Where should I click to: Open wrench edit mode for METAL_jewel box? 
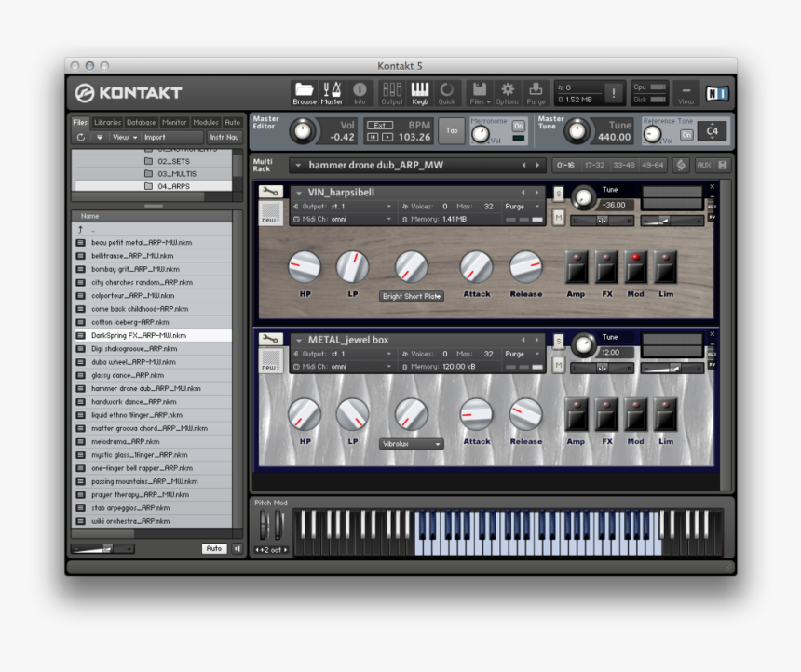[x=270, y=339]
